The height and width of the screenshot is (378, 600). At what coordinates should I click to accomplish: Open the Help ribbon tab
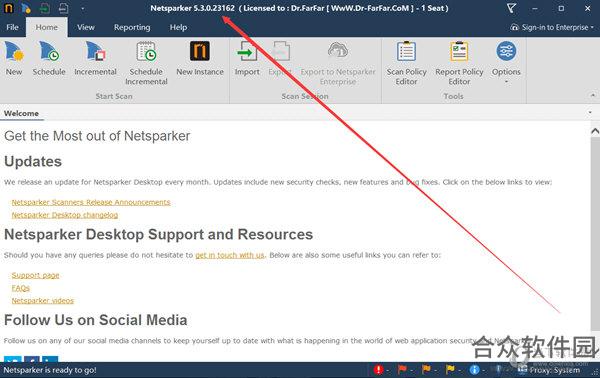pyautogui.click(x=178, y=27)
